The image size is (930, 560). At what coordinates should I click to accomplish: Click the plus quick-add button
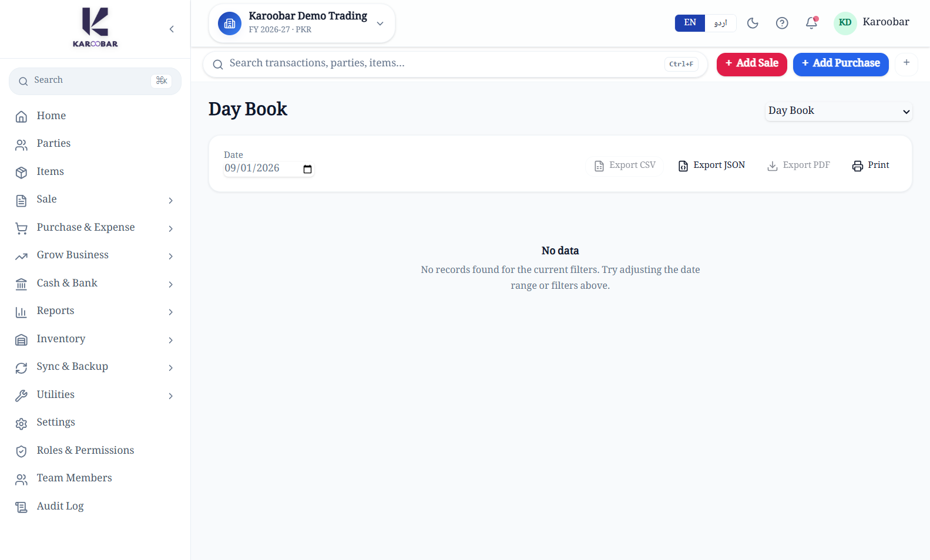coord(907,63)
